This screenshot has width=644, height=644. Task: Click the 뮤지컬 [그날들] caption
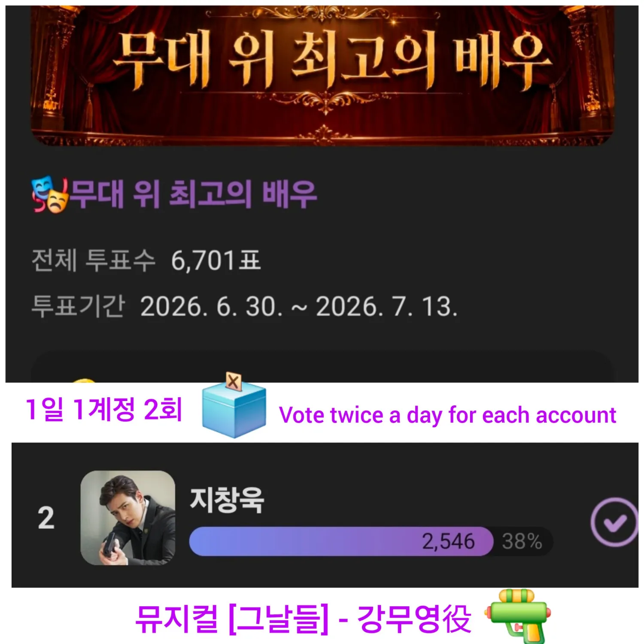pos(232,619)
